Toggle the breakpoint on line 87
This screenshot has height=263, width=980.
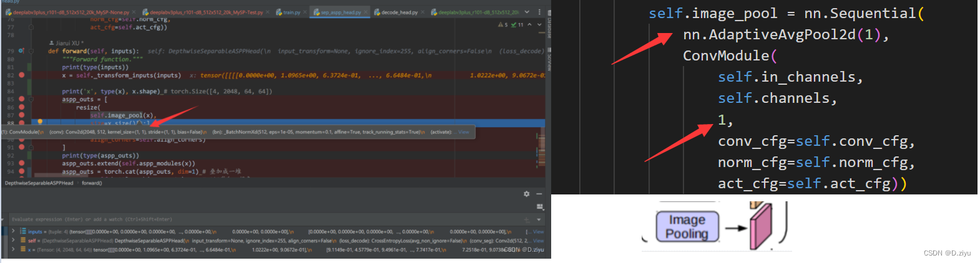(x=22, y=115)
